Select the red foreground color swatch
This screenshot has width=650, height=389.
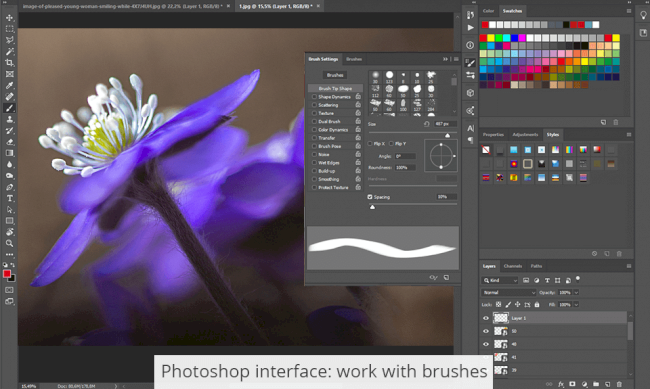pos(7,274)
